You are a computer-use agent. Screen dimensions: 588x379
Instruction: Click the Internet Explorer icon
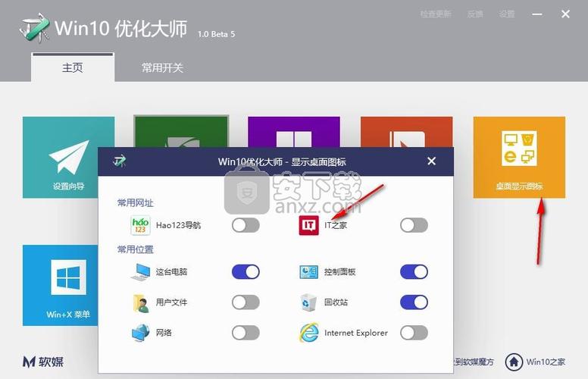click(x=308, y=333)
